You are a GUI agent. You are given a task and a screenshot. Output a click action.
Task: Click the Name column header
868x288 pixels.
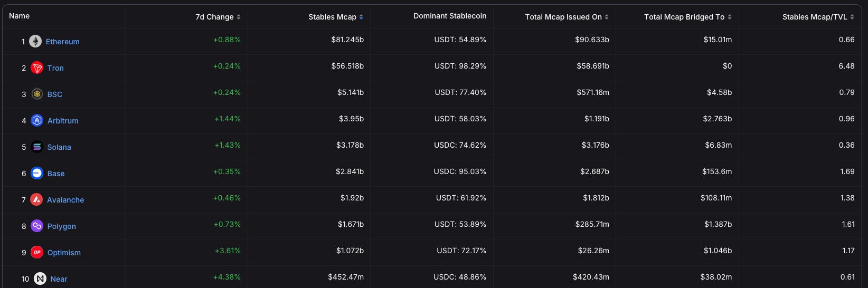20,16
